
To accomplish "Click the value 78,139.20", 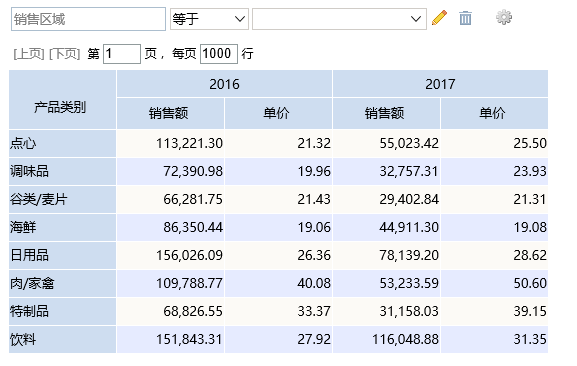I will point(409,255).
